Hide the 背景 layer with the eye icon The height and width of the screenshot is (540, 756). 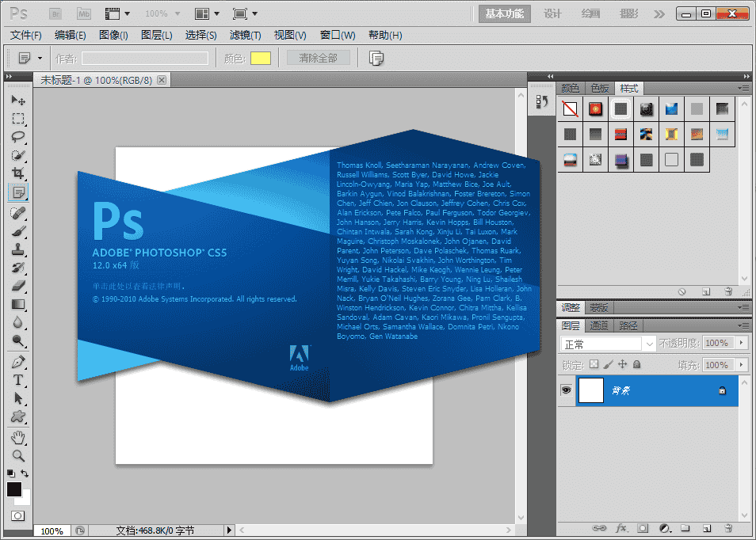(x=566, y=390)
